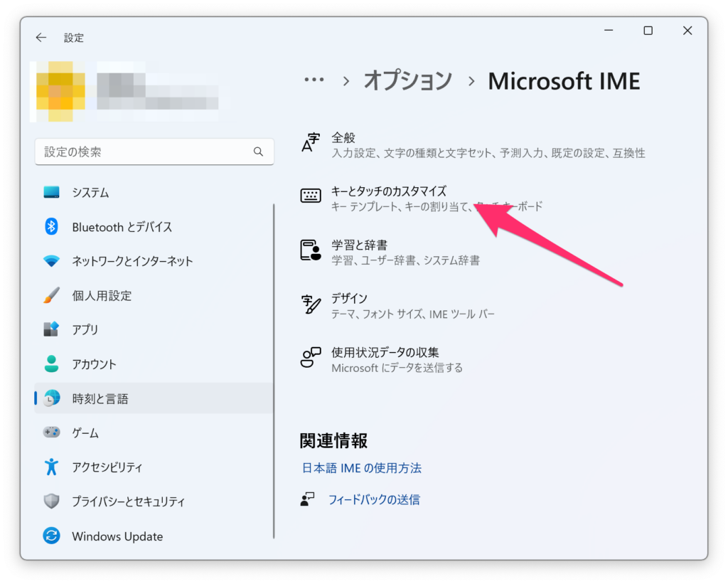Maximize the 設定 window
This screenshot has width=728, height=584.
pyautogui.click(x=648, y=31)
